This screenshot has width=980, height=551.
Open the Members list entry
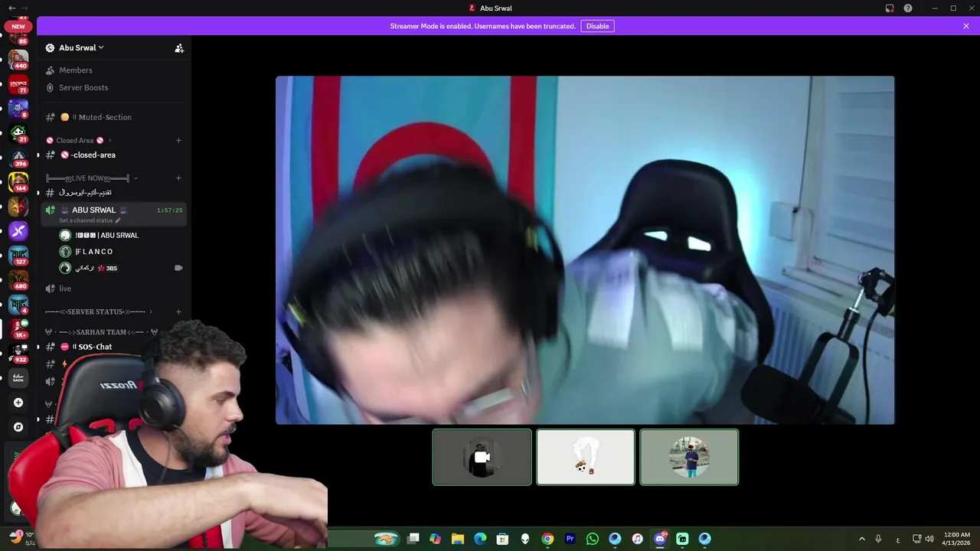coord(75,70)
